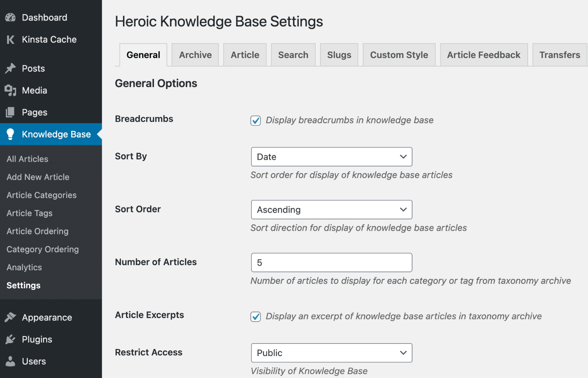This screenshot has height=378, width=588.
Task: Click the Plugins plug icon
Action: tap(10, 339)
